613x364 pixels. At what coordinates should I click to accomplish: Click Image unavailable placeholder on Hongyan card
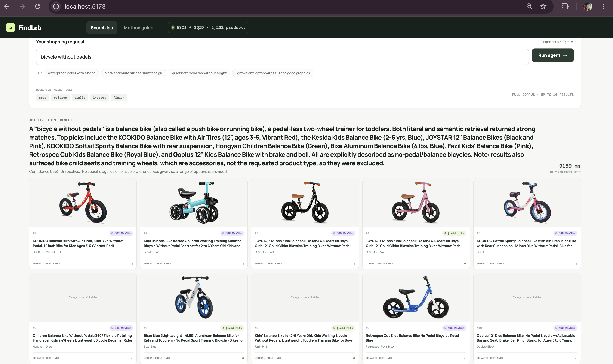coord(83,297)
